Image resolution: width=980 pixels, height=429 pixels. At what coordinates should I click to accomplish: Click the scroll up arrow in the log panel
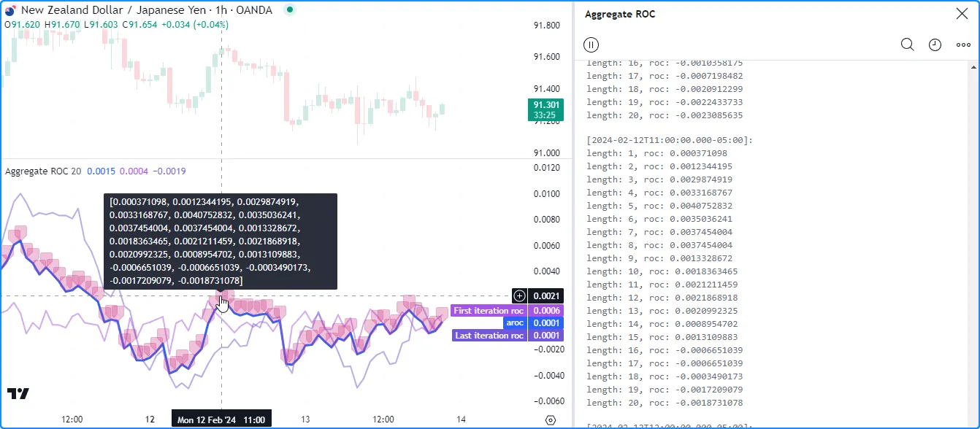973,66
